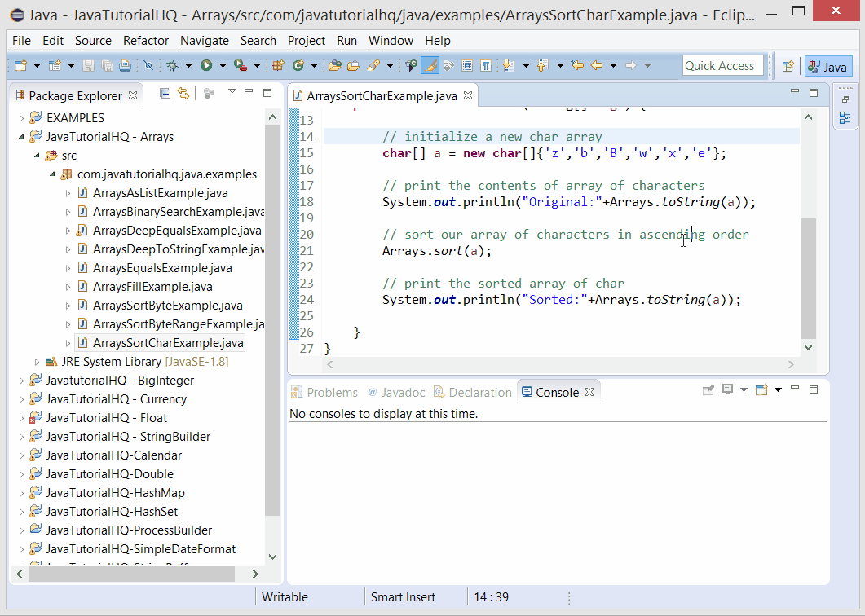Viewport: 865px width, 616px height.
Task: Maximize the Console panel
Action: click(813, 389)
